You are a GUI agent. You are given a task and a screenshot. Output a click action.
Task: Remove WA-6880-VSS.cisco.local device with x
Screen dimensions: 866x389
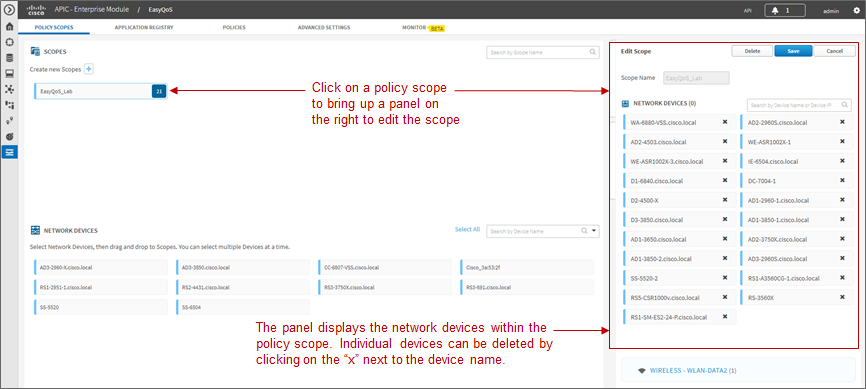coord(725,122)
